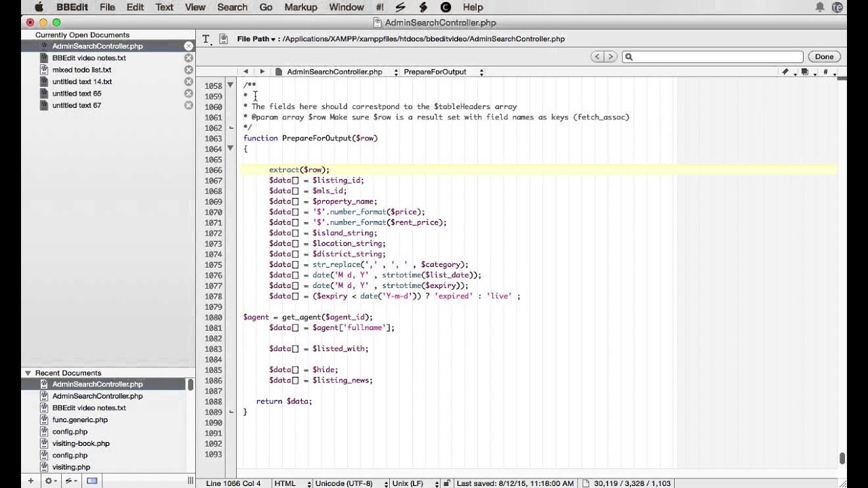Click the Done button
The width and height of the screenshot is (868, 488).
[x=824, y=57]
